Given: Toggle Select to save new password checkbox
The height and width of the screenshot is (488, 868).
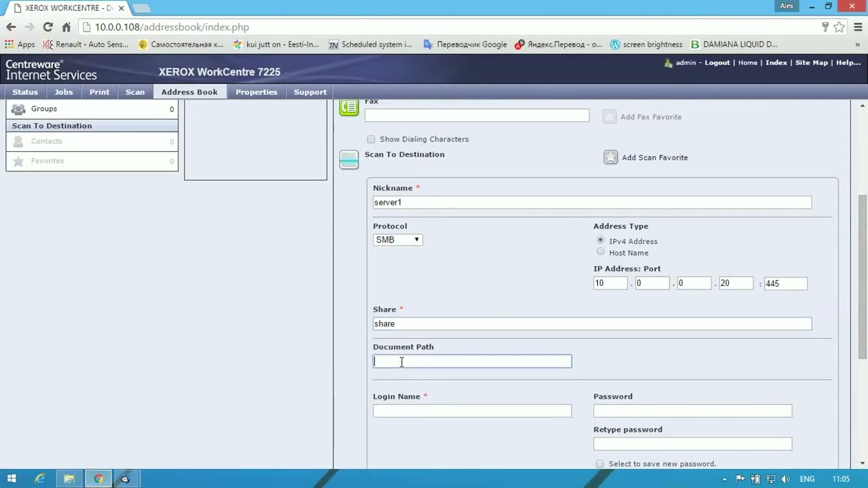Looking at the screenshot, I should (599, 464).
